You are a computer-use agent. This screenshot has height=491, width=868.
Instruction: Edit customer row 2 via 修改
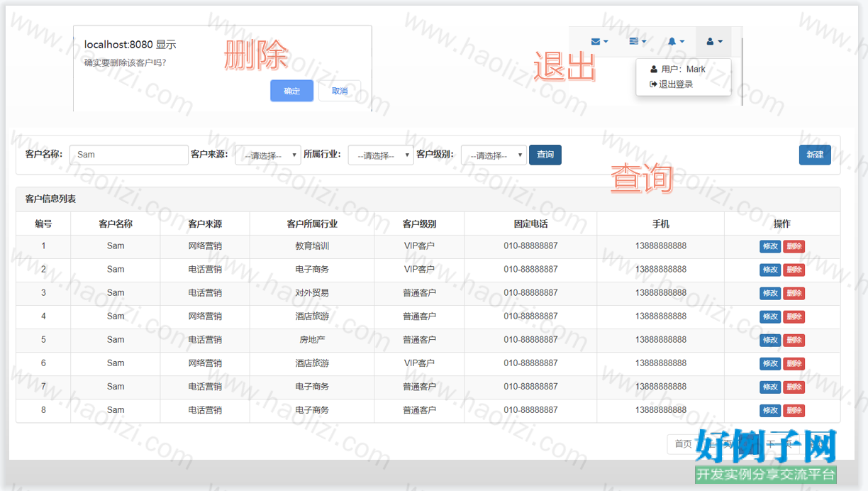770,270
